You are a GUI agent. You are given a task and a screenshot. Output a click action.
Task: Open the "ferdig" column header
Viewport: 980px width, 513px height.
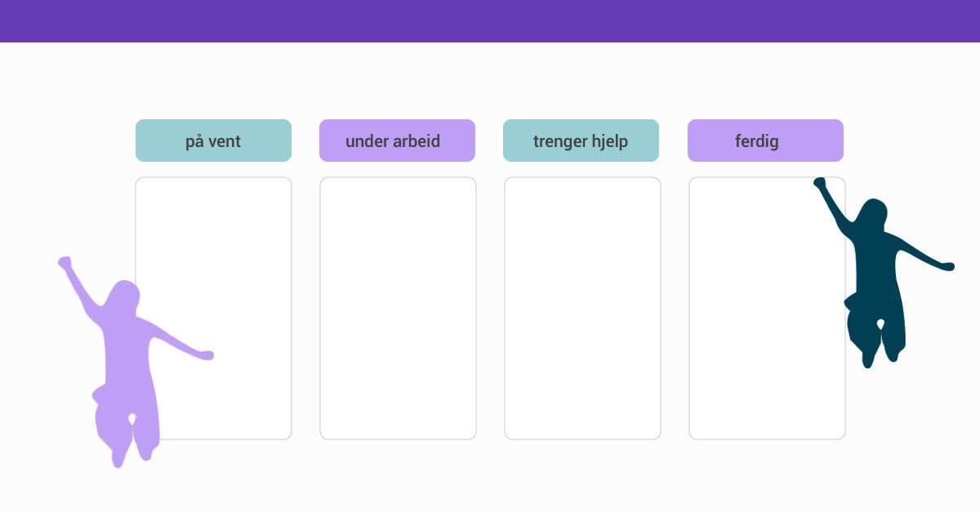click(x=765, y=141)
